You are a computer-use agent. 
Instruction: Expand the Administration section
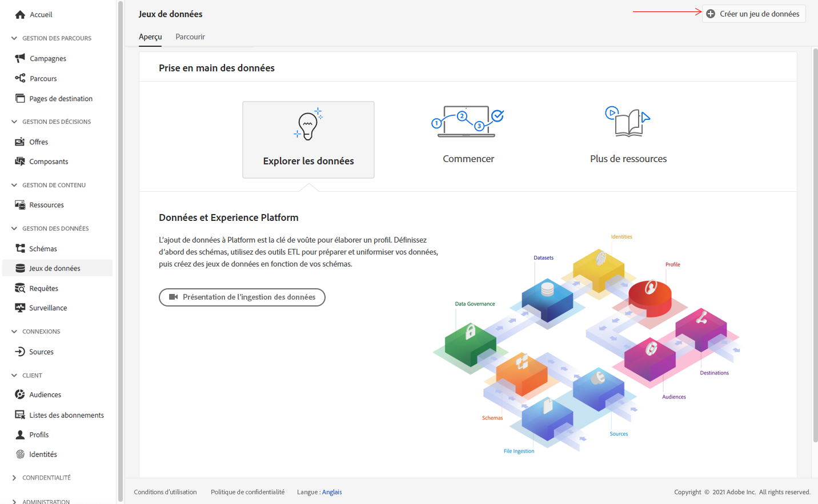[x=14, y=502]
